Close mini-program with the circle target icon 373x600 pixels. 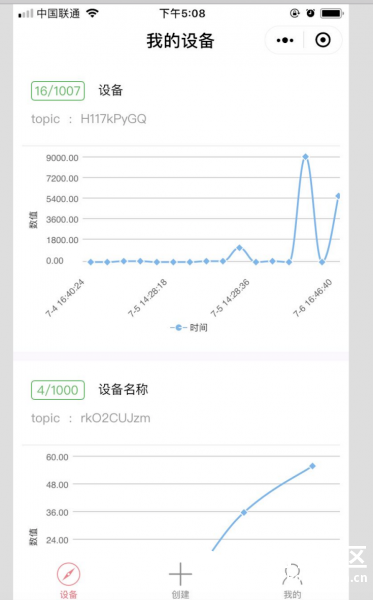[x=323, y=40]
